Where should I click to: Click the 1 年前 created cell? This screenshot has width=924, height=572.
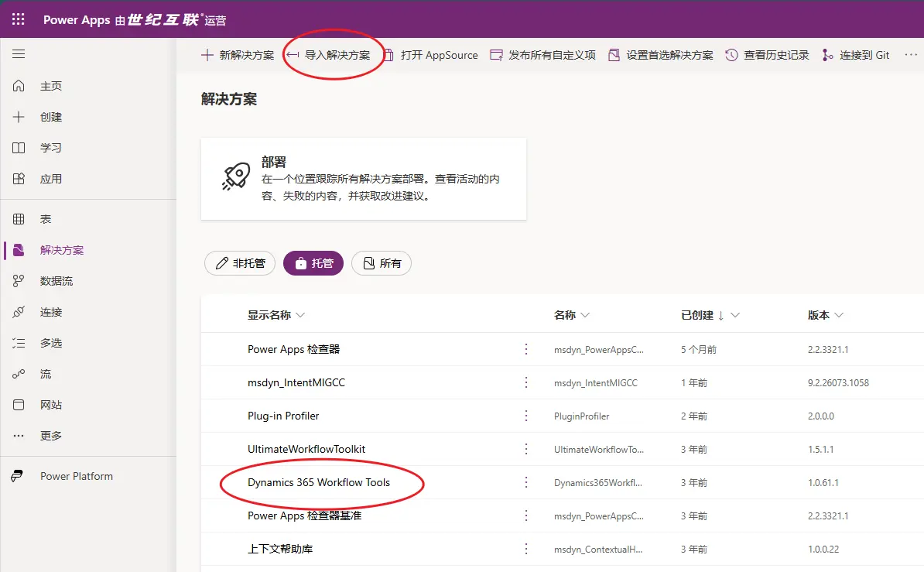pyautogui.click(x=693, y=382)
